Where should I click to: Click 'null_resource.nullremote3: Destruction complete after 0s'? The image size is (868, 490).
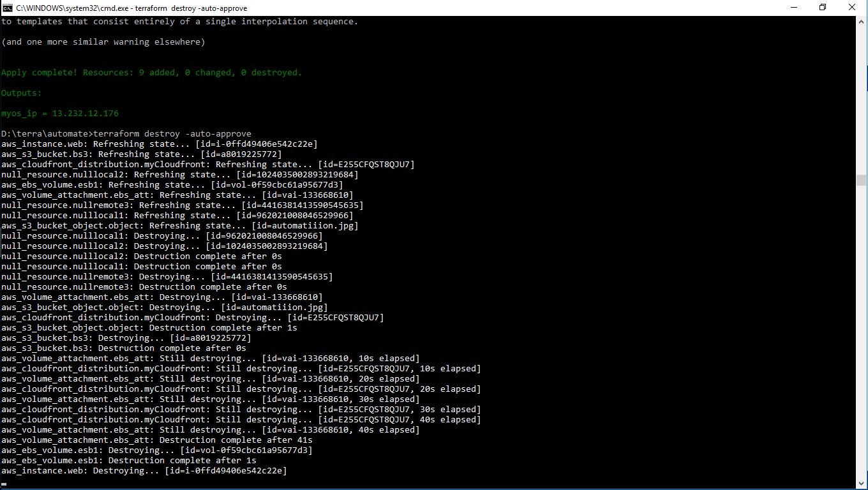pyautogui.click(x=144, y=287)
